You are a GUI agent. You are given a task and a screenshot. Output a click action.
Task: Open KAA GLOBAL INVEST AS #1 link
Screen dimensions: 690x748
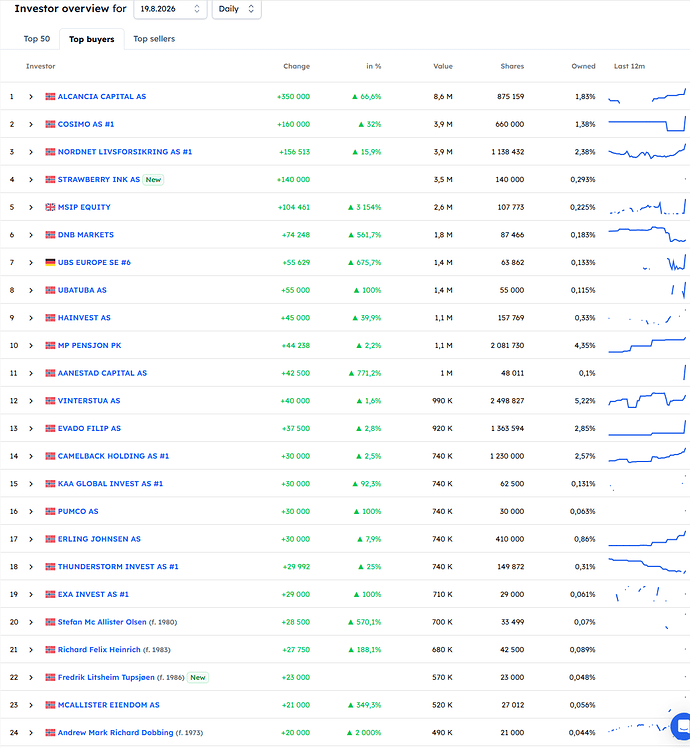110,484
